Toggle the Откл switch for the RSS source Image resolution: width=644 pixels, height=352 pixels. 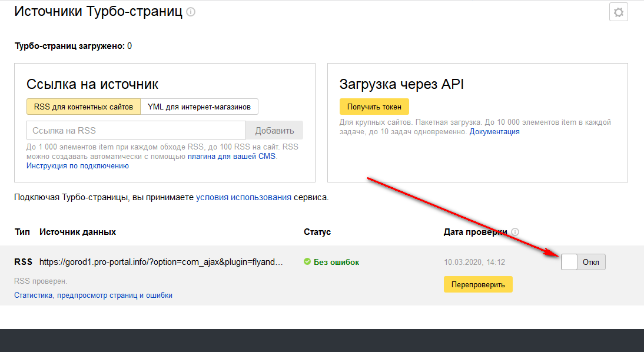point(582,262)
